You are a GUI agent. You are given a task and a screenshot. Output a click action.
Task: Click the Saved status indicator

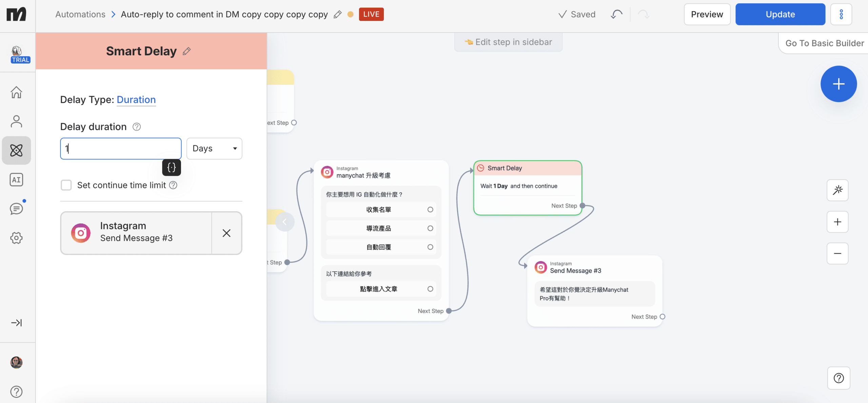(577, 14)
